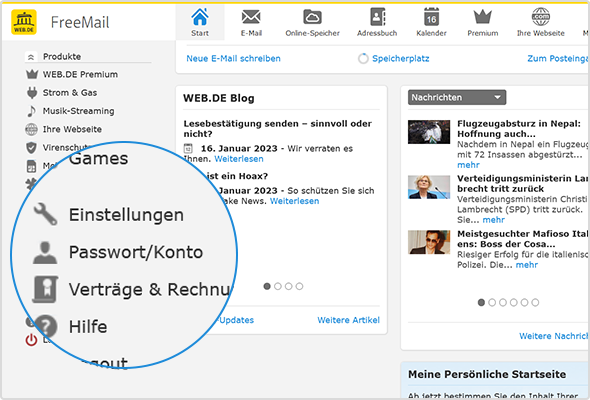Viewport: 590px width, 400px height.
Task: Select second page dot of news carousel
Action: [x=492, y=303]
